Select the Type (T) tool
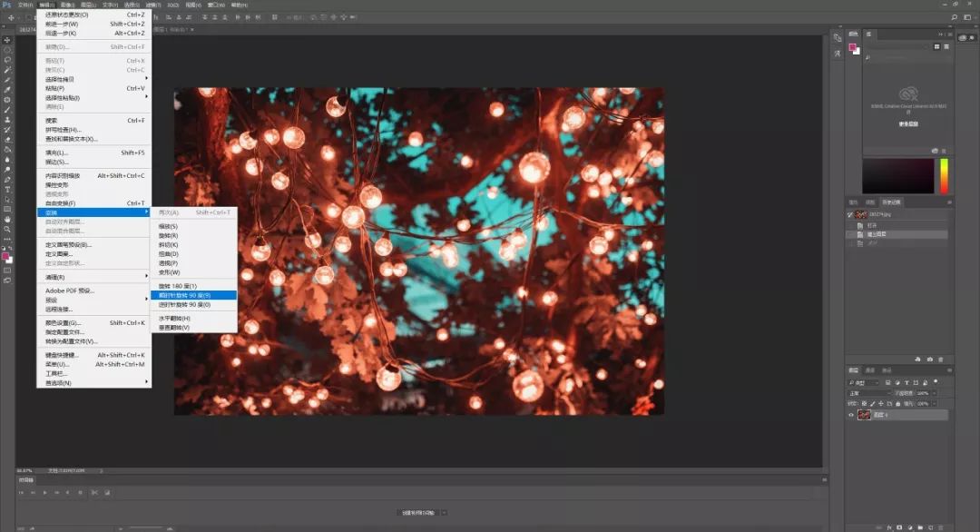Screen dimensions: 980x532 click(7, 190)
